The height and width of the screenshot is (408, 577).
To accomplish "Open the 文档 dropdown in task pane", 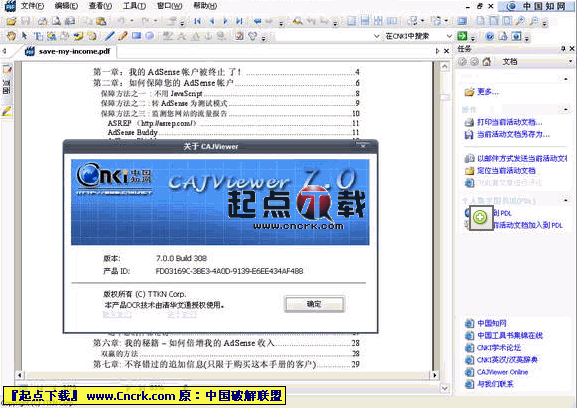I will coord(570,61).
